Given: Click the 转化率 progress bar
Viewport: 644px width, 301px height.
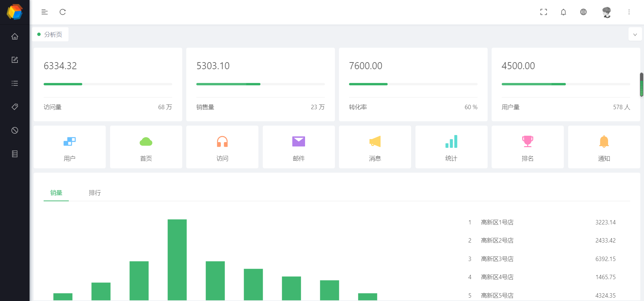Looking at the screenshot, I should 413,84.
